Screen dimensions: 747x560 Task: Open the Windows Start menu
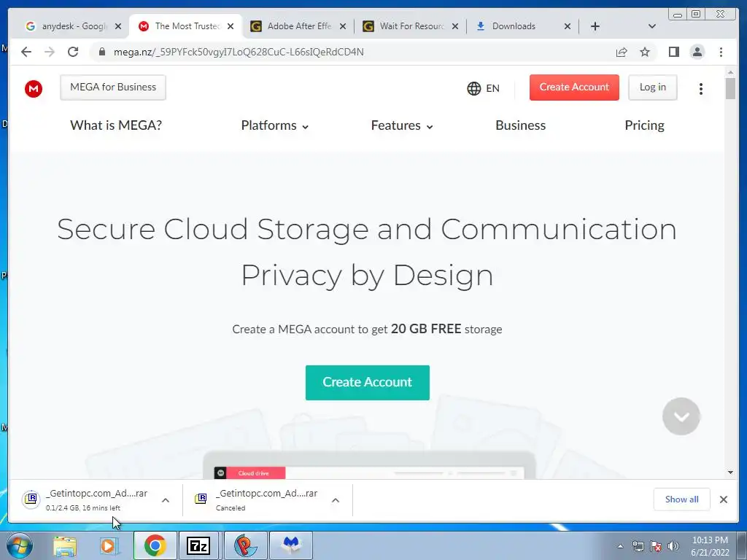(x=20, y=545)
